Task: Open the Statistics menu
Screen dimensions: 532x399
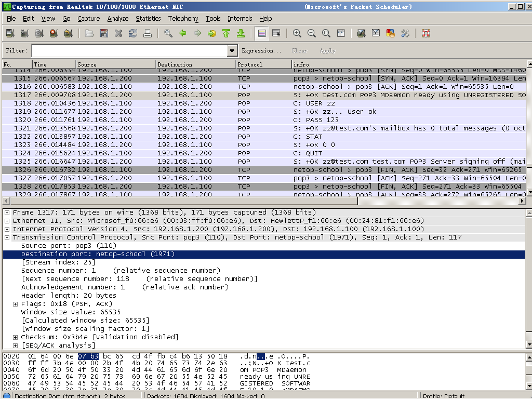Action: click(148, 18)
